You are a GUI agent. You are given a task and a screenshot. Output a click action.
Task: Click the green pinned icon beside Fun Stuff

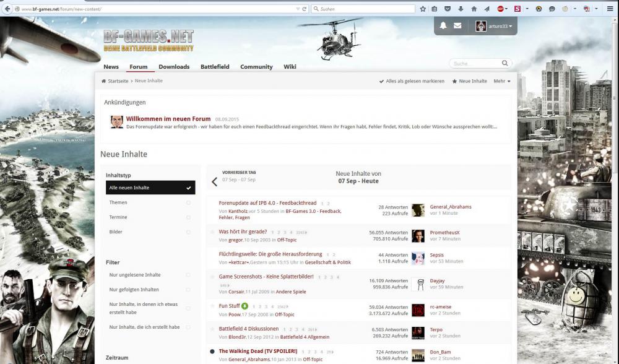point(245,306)
